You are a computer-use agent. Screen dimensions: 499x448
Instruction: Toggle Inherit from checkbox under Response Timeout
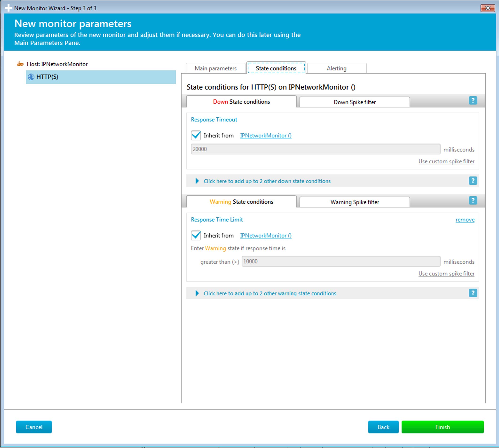click(196, 135)
